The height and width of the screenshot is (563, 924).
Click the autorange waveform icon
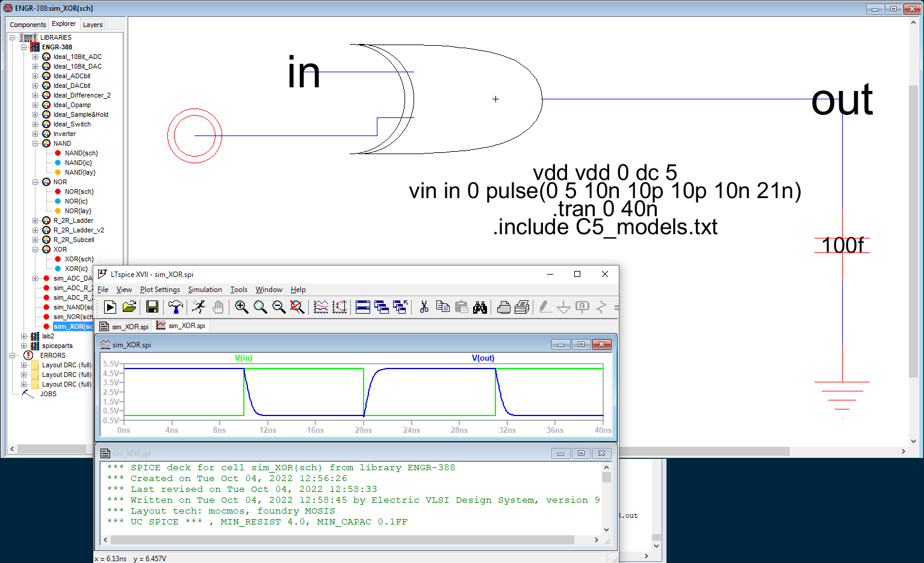click(x=321, y=307)
